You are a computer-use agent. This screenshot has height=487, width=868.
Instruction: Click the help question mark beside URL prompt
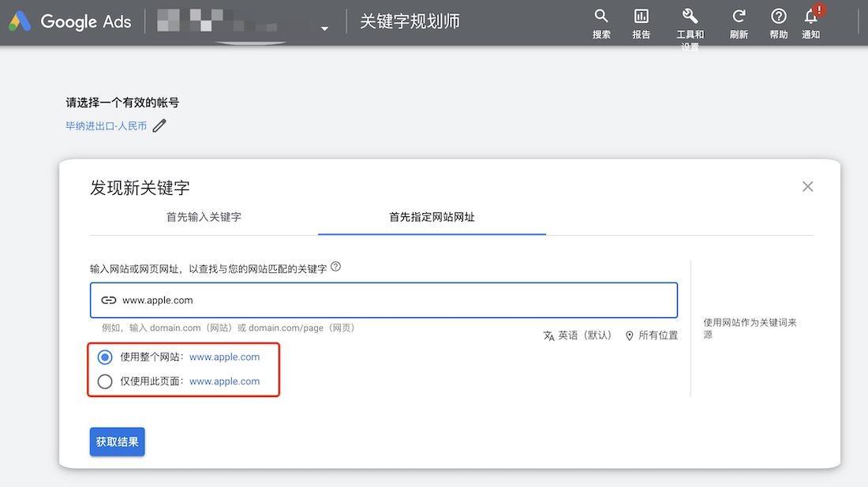tap(335, 267)
